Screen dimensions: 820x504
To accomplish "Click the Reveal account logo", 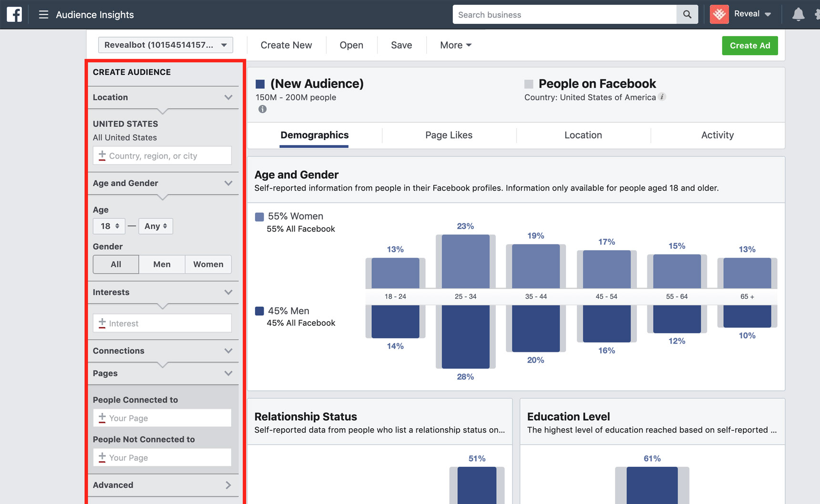I will pos(719,14).
